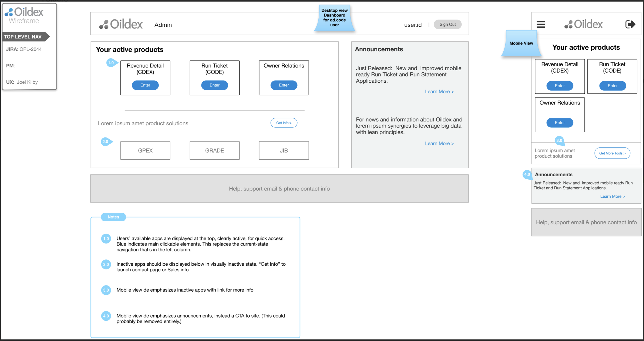Click the Get More Tools > button
Screen dimensions: 644x341
612,153
